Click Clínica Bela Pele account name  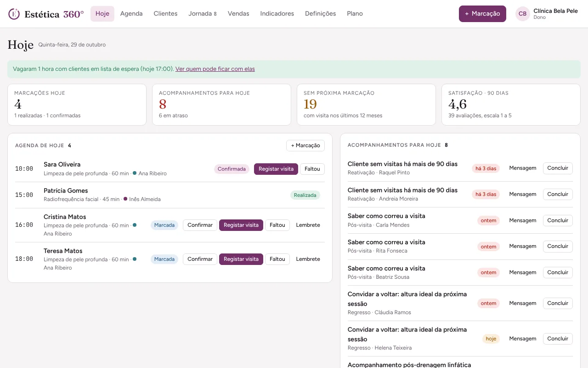555,11
